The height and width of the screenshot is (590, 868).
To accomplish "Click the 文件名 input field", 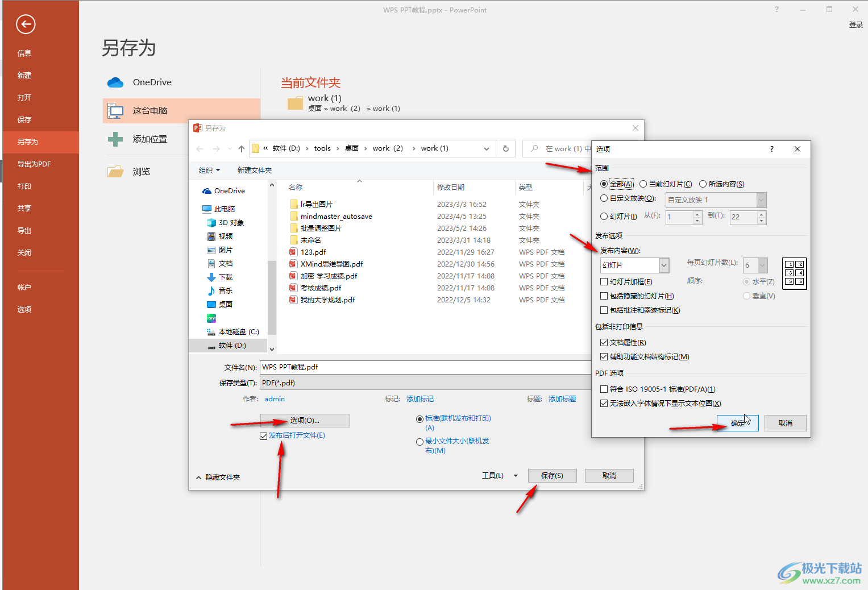I will point(425,367).
